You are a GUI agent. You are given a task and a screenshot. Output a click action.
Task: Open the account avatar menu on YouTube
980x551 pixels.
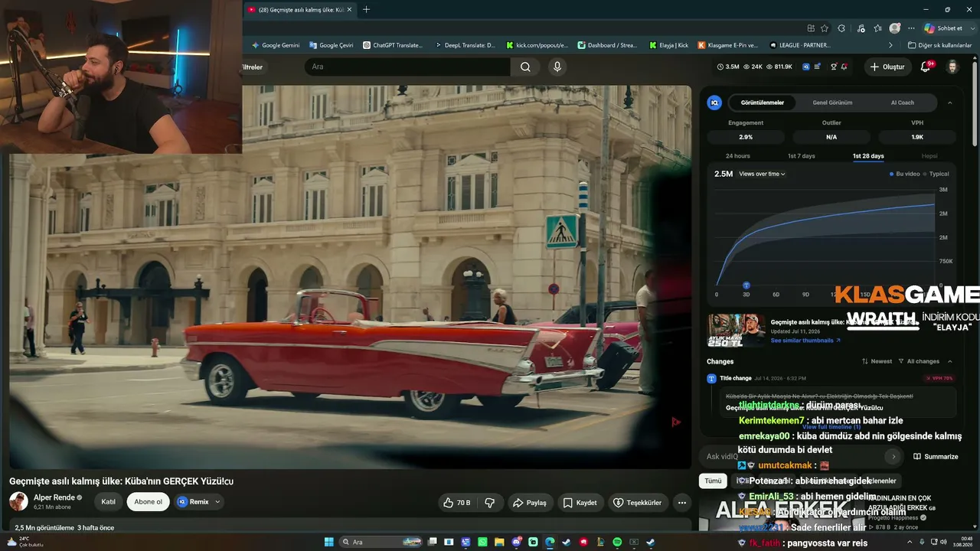click(x=952, y=67)
